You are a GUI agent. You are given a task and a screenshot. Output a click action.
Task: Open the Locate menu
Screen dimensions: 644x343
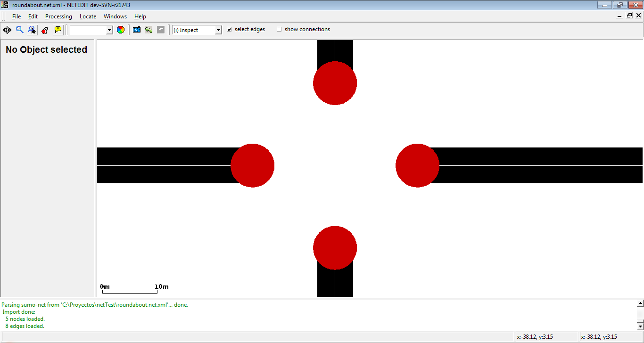tap(88, 16)
